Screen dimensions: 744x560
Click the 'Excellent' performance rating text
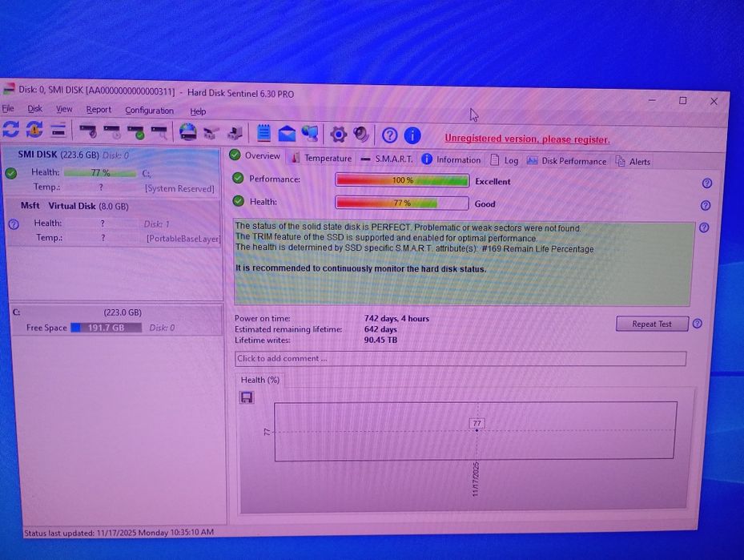click(x=493, y=181)
